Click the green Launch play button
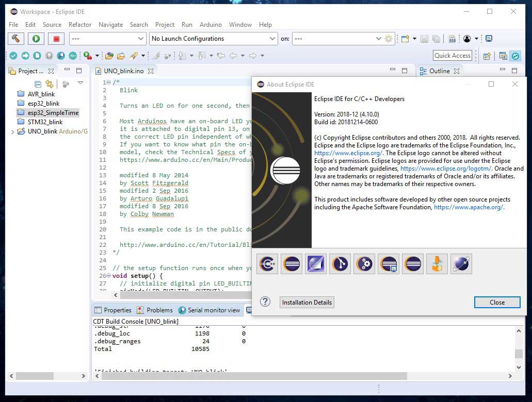 36,39
